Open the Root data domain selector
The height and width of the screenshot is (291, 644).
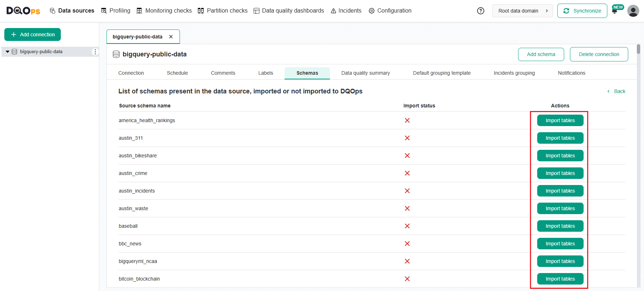click(x=522, y=11)
